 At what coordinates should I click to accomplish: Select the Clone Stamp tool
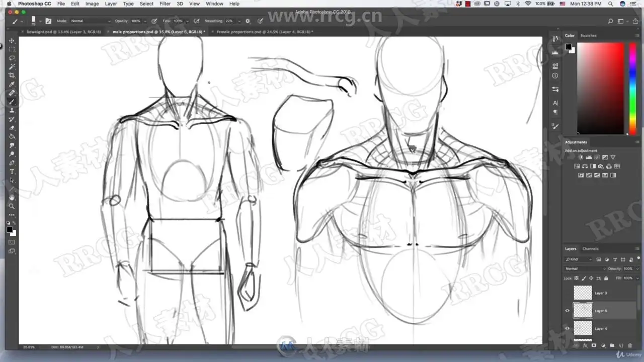[12, 110]
